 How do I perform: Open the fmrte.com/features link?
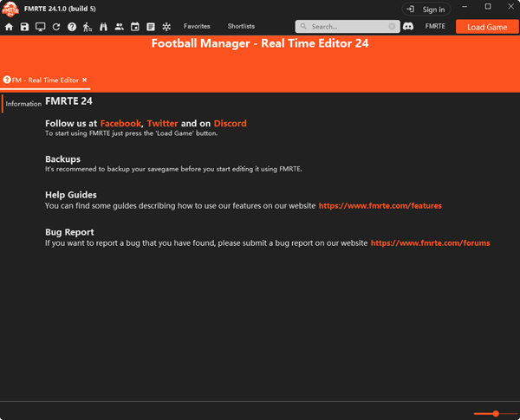380,206
